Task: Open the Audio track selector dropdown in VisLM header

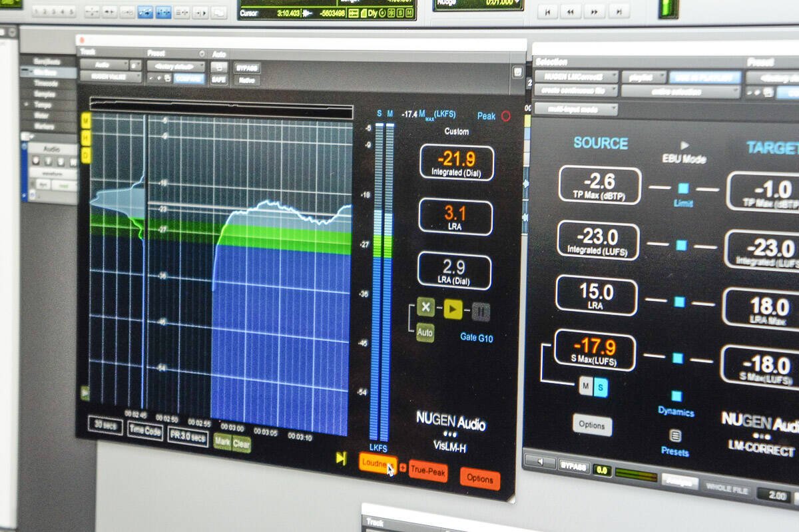Action: 104,65
